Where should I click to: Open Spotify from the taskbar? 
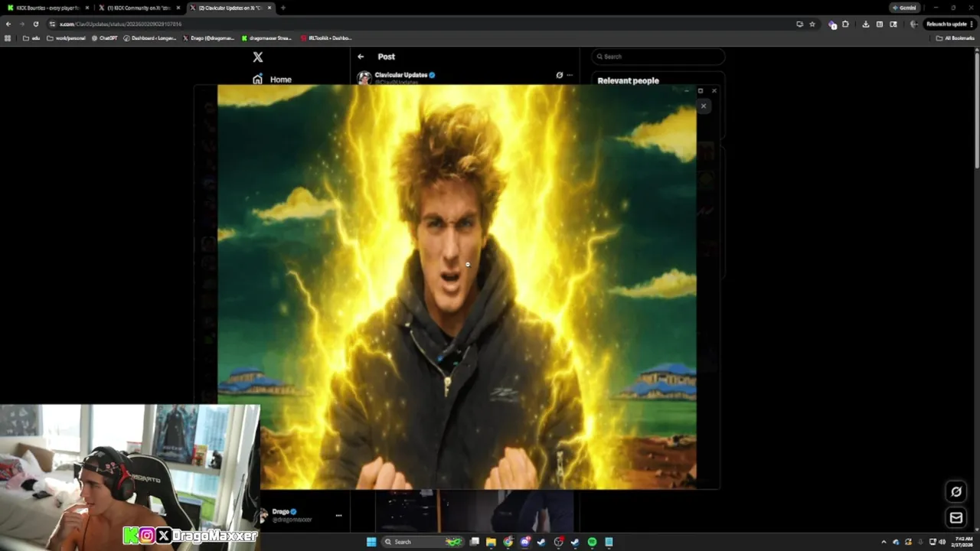tap(592, 542)
